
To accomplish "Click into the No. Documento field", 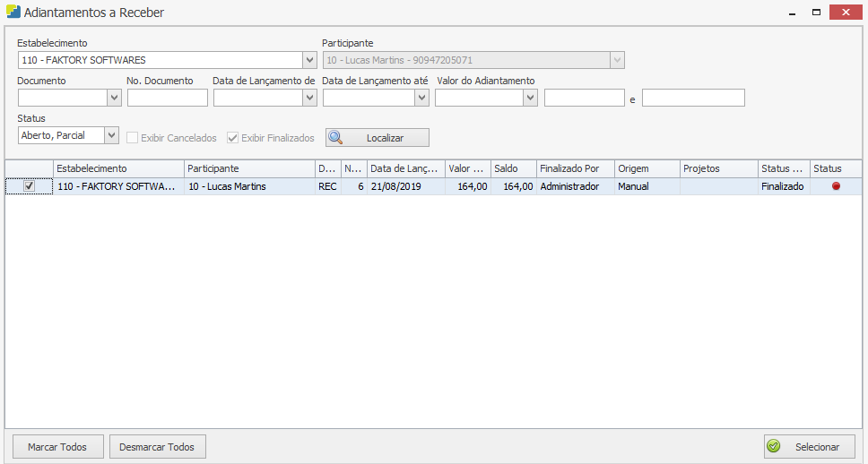I will 167,99.
